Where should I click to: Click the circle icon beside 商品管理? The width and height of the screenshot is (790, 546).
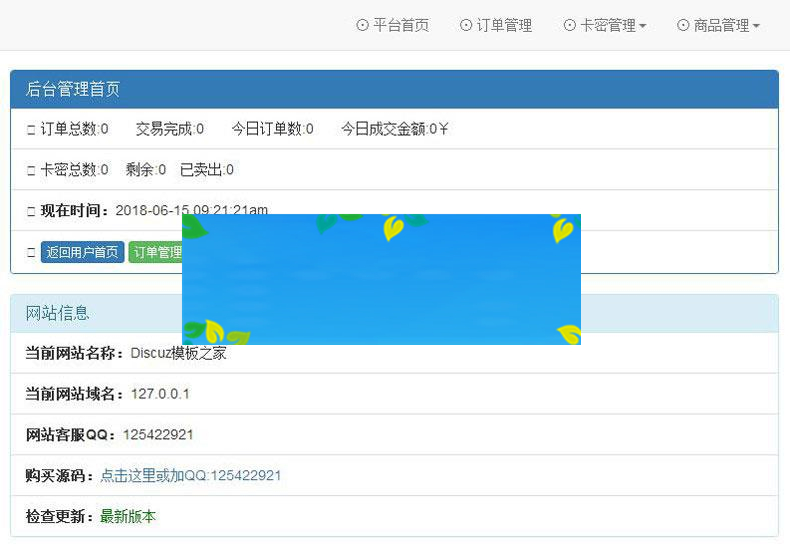tap(683, 26)
